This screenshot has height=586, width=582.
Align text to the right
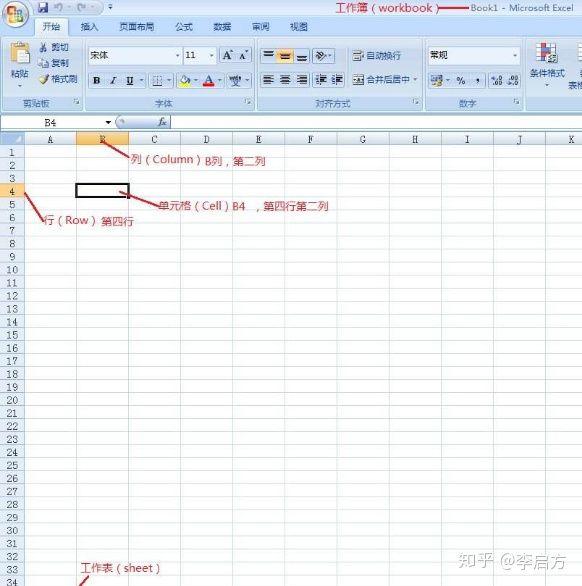302,80
